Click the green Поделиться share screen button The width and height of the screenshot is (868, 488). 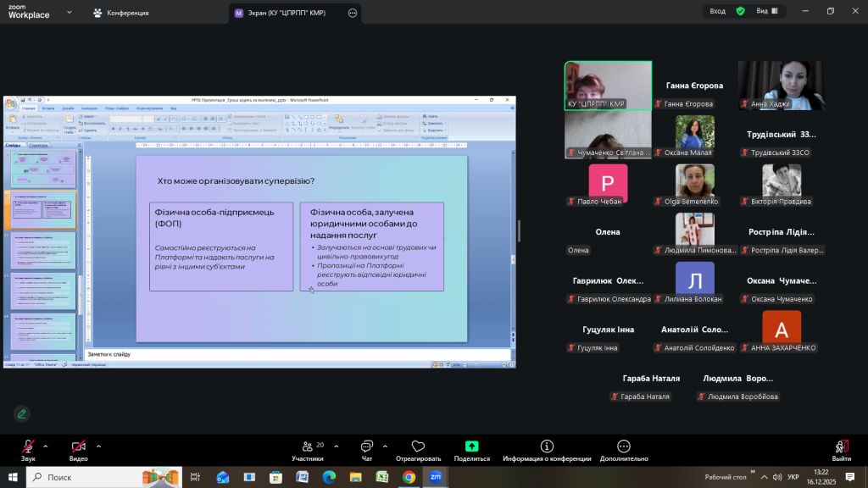pos(471,446)
